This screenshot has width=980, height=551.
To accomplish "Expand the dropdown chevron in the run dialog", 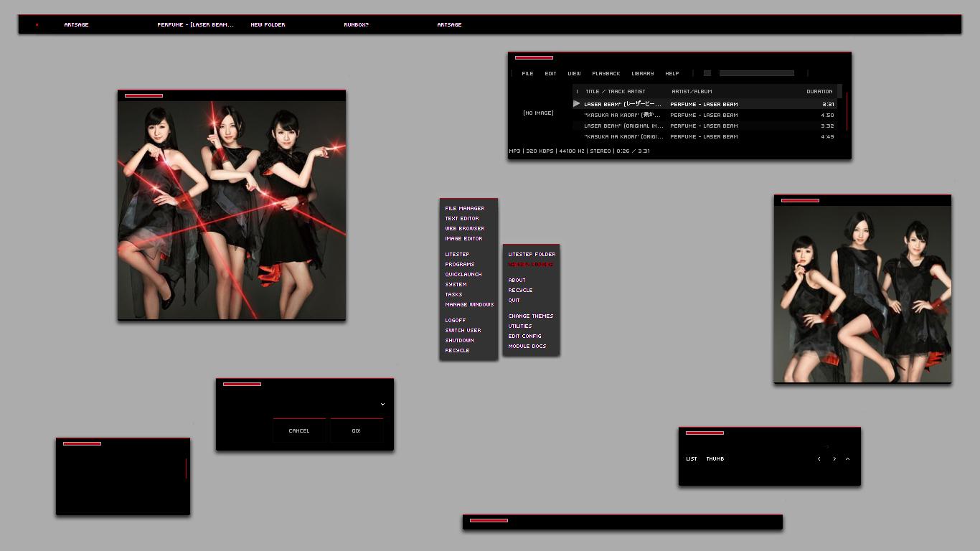I will pyautogui.click(x=382, y=405).
